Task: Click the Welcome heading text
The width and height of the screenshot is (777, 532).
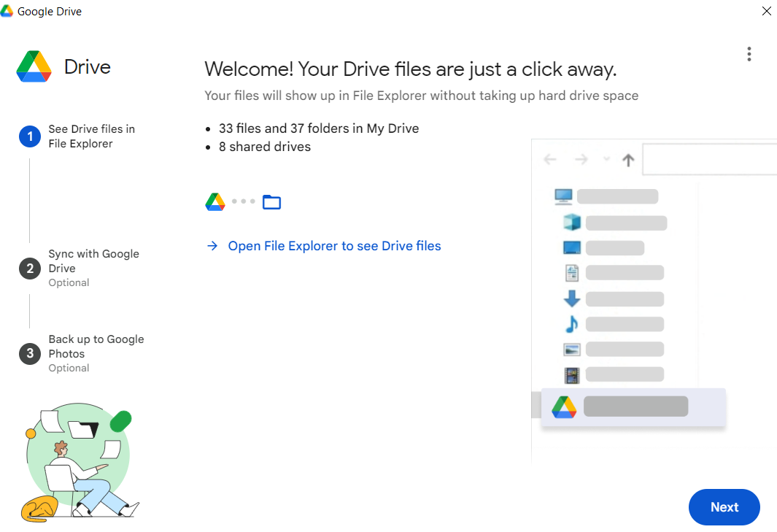Action: pyautogui.click(x=410, y=69)
